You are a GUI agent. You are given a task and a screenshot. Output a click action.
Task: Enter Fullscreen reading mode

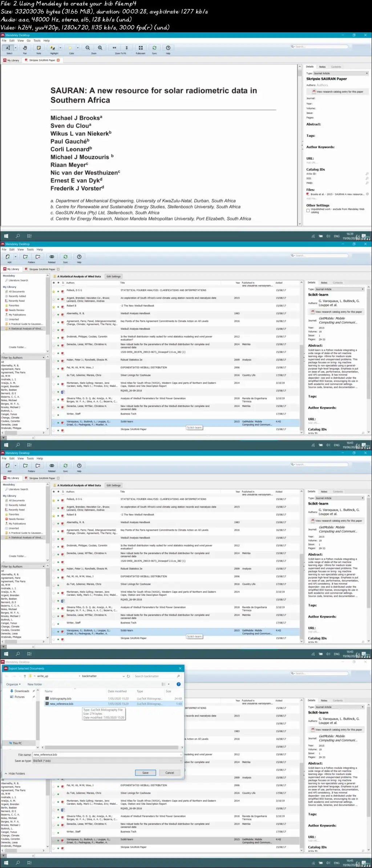click(x=141, y=48)
